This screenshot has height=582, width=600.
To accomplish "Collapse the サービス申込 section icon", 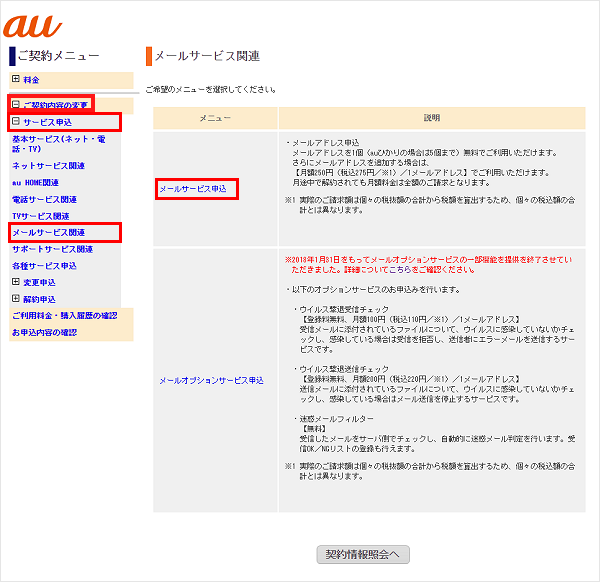I will tap(16, 122).
